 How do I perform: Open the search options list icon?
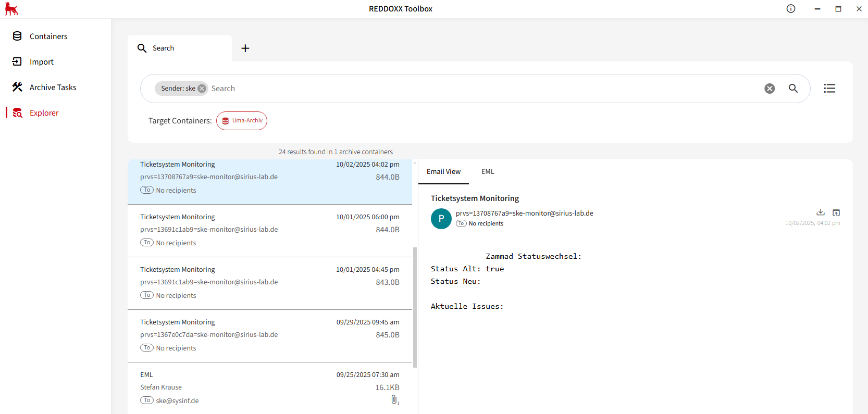(829, 89)
